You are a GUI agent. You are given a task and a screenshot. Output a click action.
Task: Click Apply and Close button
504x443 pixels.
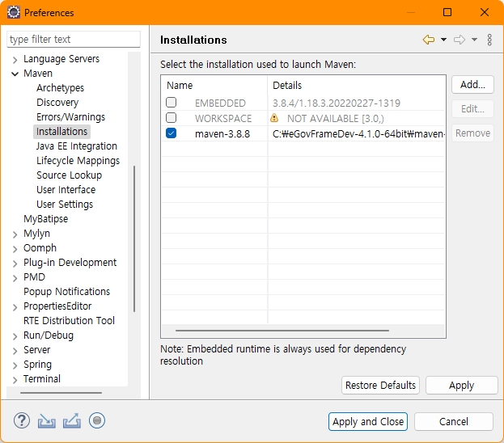click(368, 421)
